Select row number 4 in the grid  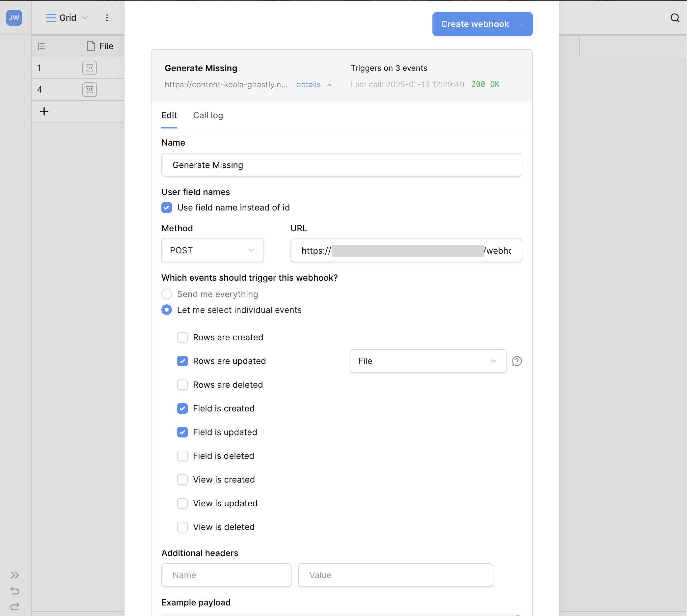point(40,90)
